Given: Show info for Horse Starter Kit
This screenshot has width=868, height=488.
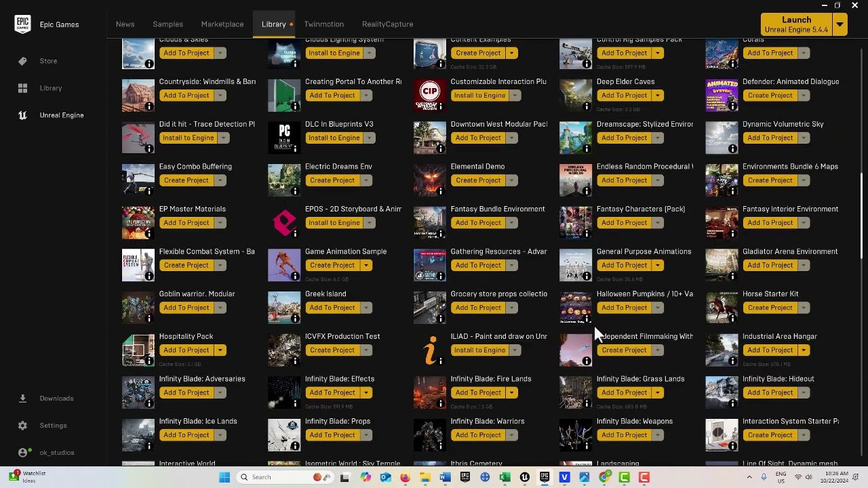Looking at the screenshot, I should tap(732, 319).
